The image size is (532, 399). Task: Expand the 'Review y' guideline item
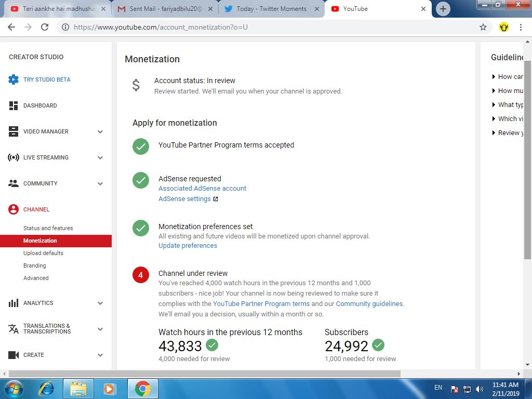[x=507, y=132]
